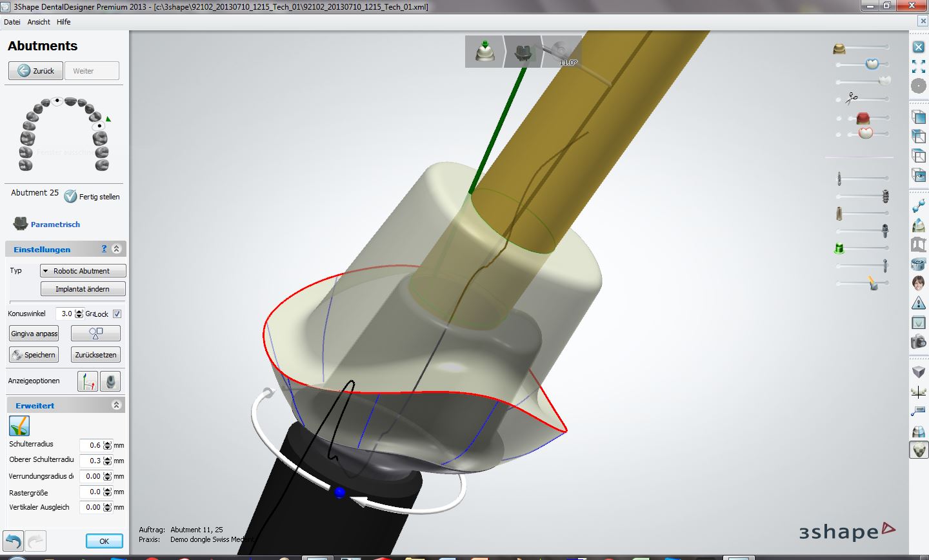Select the marked front tooth in arch diagram
Viewport: 929px width, 560px height.
point(57,101)
